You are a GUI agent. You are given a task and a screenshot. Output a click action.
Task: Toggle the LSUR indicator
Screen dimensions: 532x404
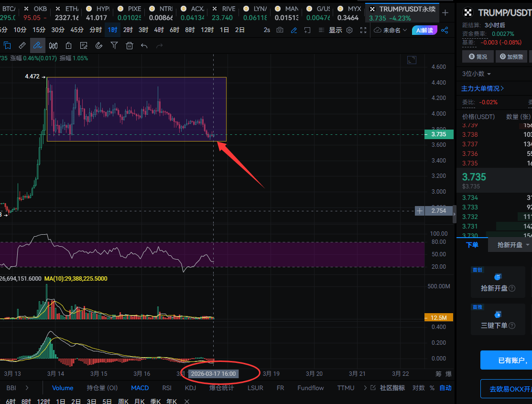(x=255, y=388)
